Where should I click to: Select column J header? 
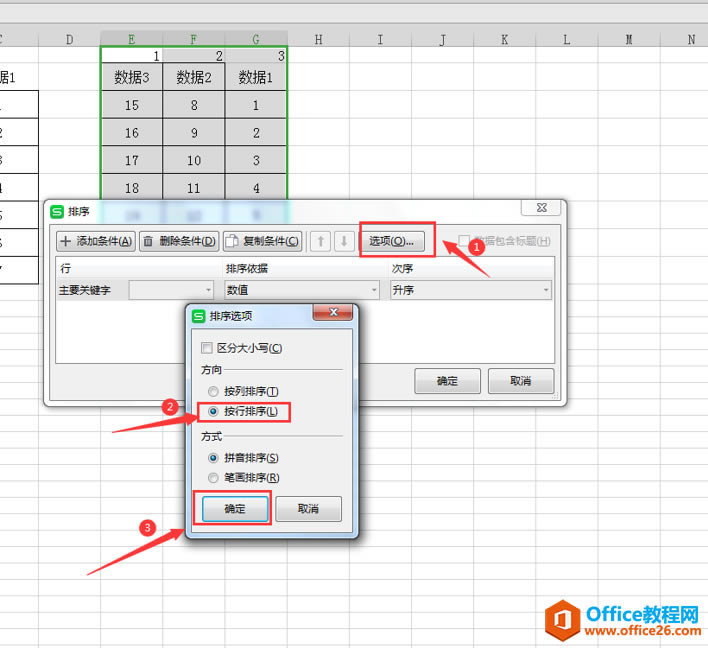point(442,39)
